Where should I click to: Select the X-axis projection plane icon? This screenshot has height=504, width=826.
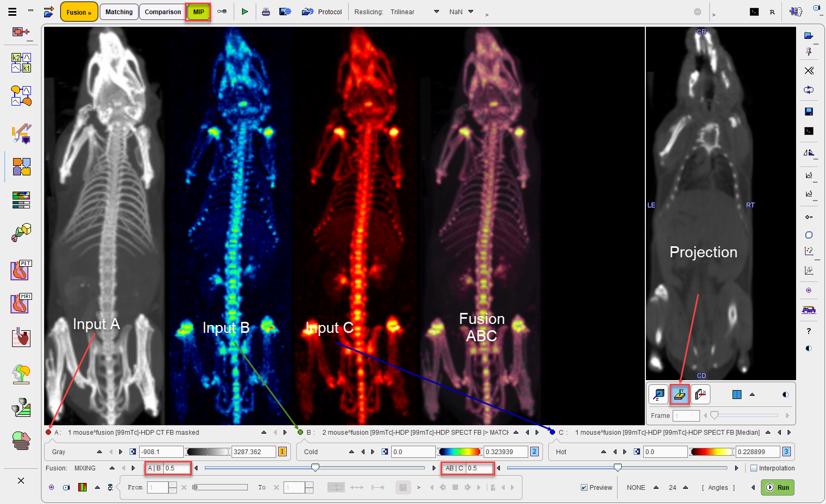[x=700, y=394]
